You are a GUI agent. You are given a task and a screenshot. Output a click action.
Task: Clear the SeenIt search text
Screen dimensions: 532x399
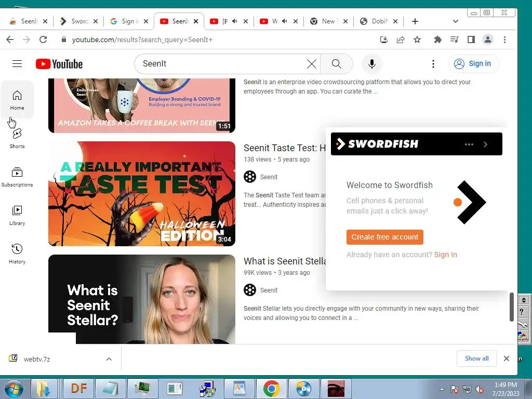312,64
